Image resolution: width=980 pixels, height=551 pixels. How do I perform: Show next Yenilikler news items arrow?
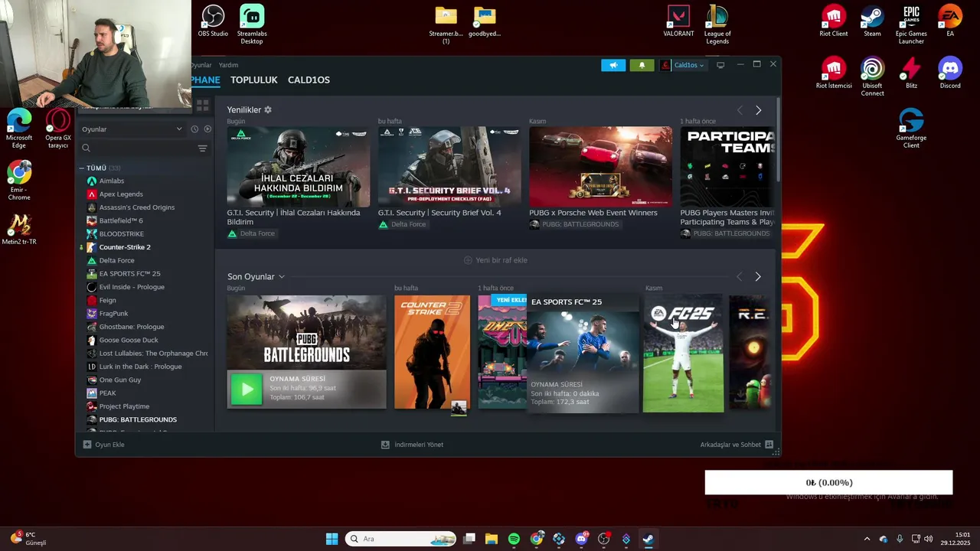click(x=759, y=110)
